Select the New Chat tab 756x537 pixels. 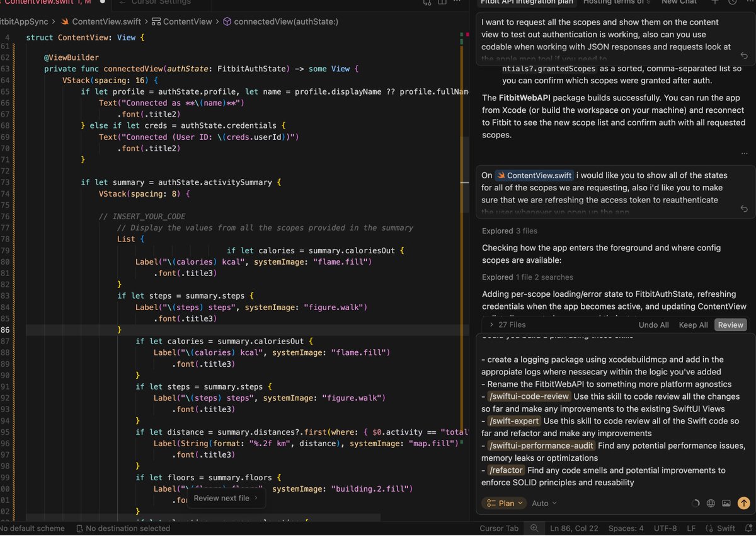click(x=679, y=3)
